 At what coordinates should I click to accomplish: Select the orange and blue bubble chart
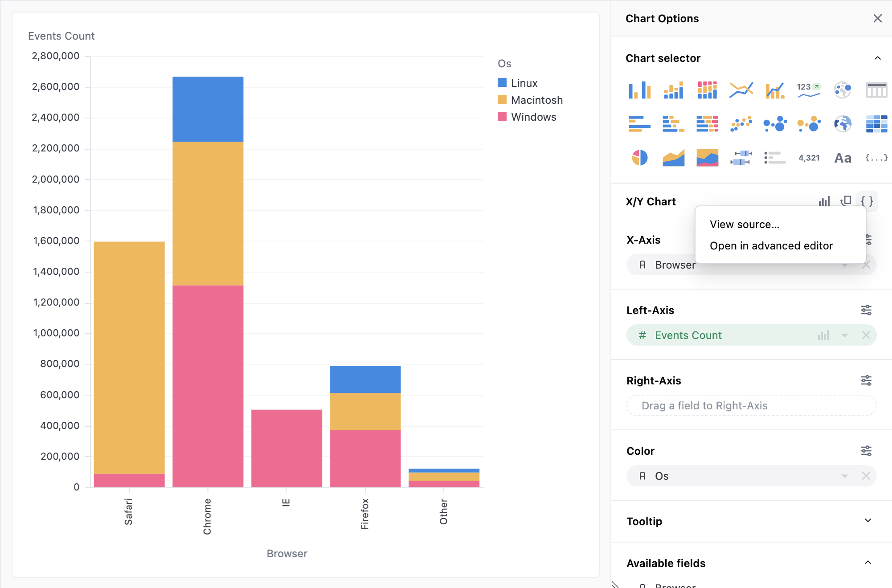point(809,124)
